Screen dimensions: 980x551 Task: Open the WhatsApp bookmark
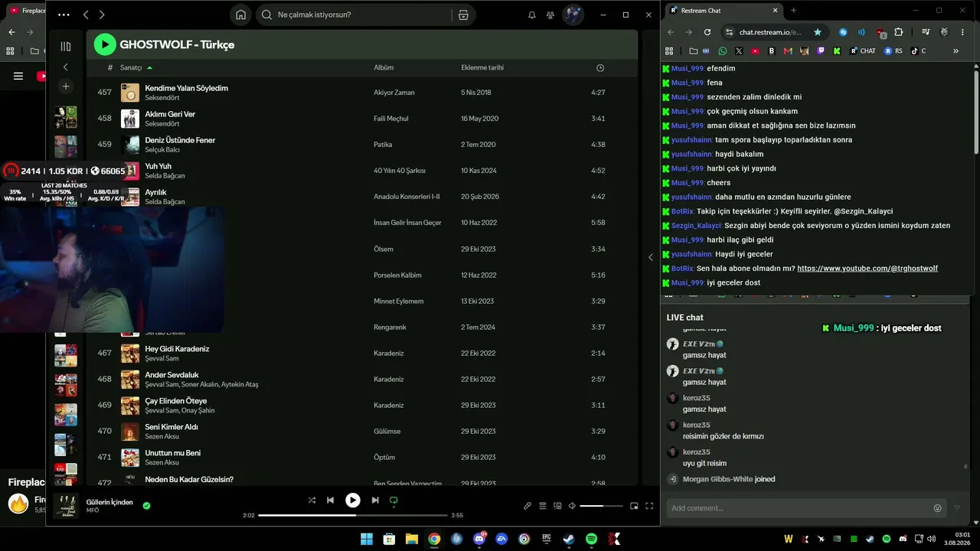tap(723, 51)
